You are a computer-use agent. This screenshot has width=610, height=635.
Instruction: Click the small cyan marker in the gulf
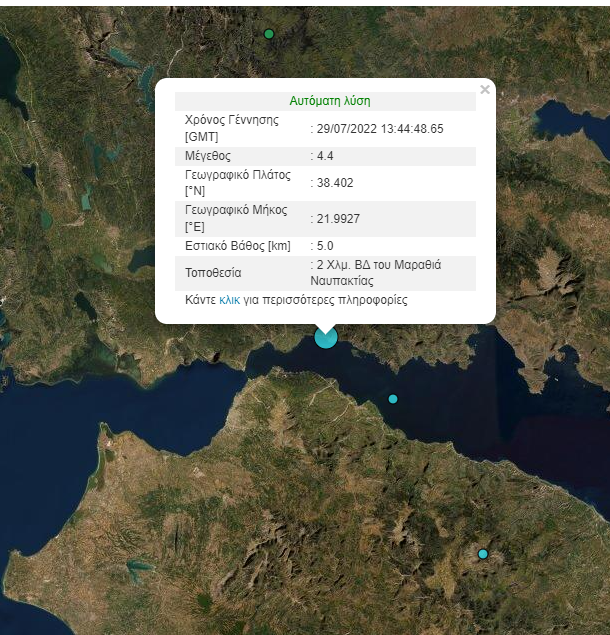click(393, 399)
